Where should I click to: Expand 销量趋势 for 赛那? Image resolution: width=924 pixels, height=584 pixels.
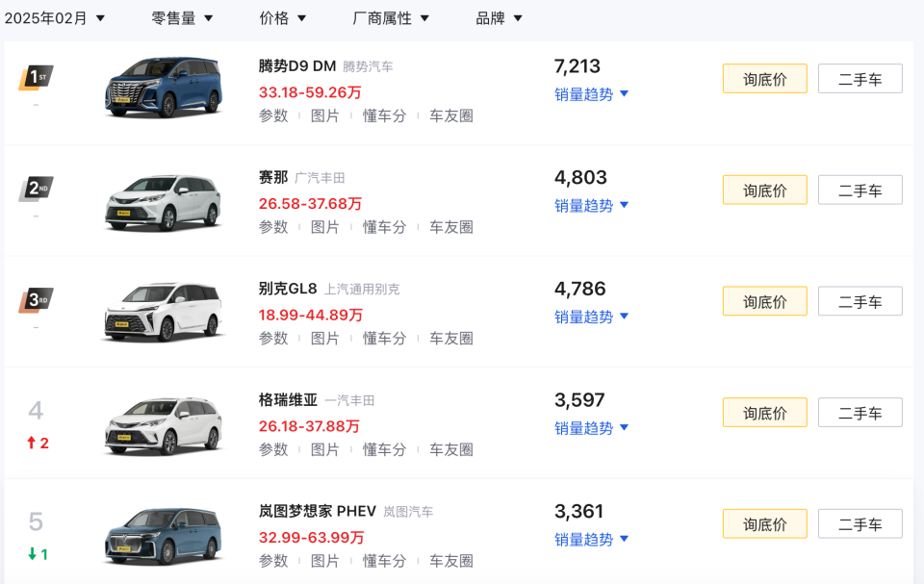pos(591,205)
